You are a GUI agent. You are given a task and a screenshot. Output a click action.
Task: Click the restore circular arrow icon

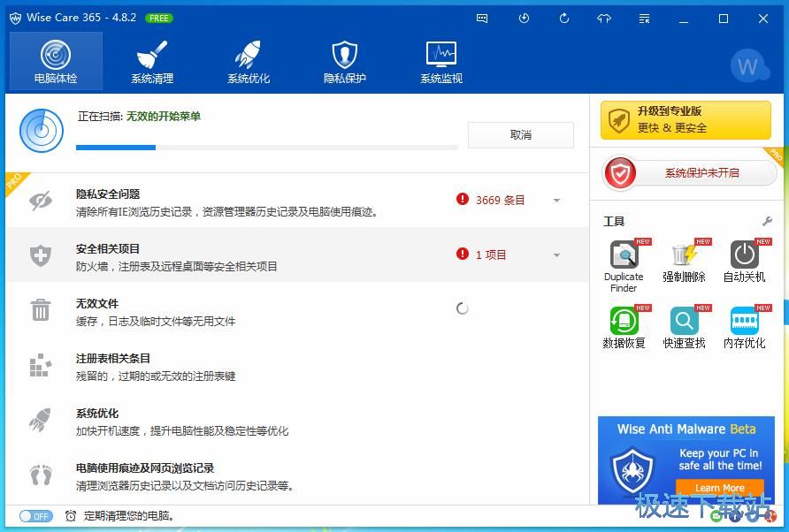tap(564, 19)
